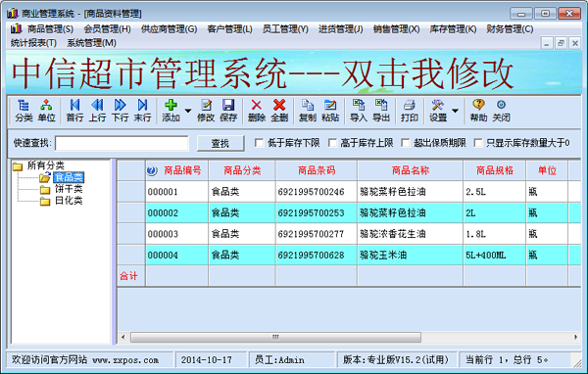Viewport: 588px width, 374px height.
Task: Save changes with 保存 icon
Action: (228, 111)
